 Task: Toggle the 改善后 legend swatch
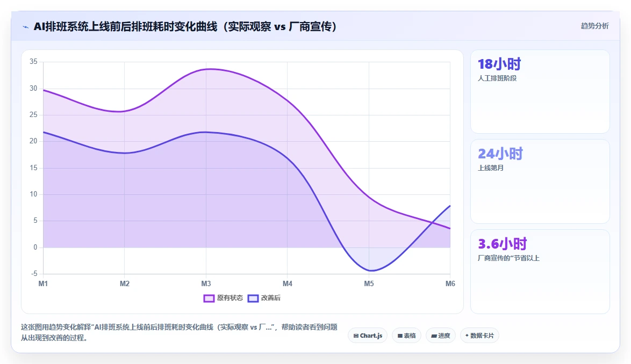coord(253,298)
